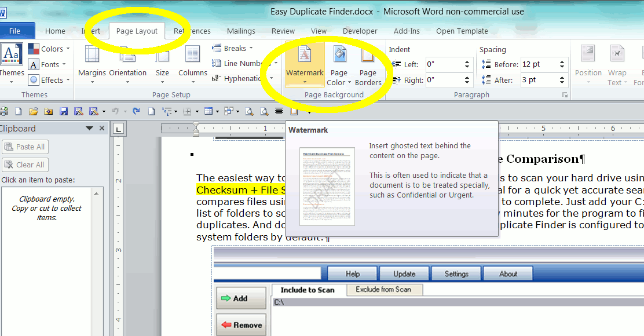Screen dimensions: 644x336
Task: Open theme Colors menu
Action: click(x=49, y=49)
